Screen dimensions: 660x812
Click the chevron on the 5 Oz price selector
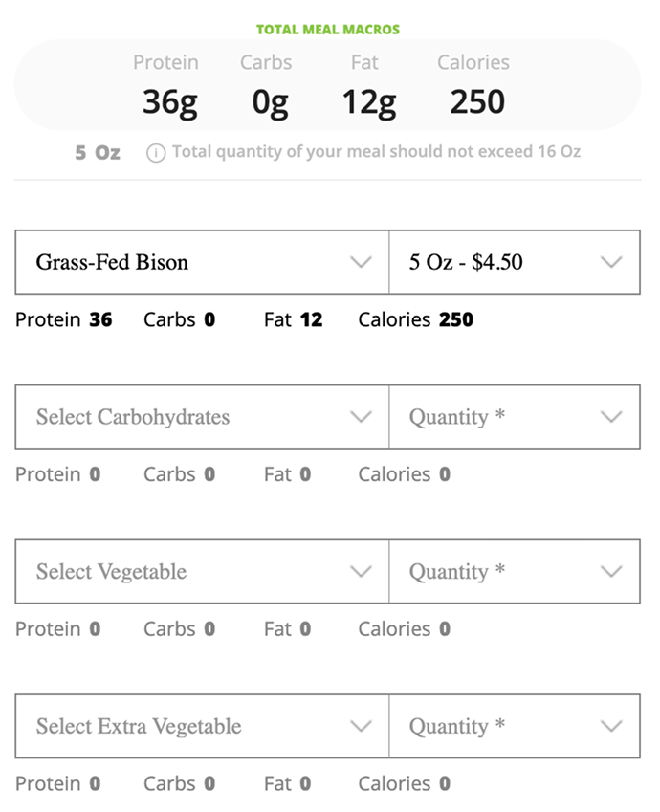611,262
